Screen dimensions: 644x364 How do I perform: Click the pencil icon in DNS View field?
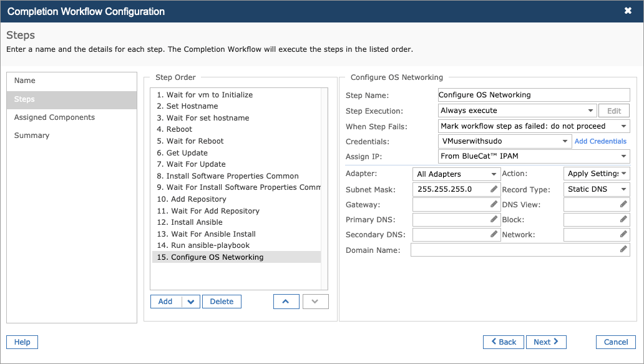click(x=623, y=204)
